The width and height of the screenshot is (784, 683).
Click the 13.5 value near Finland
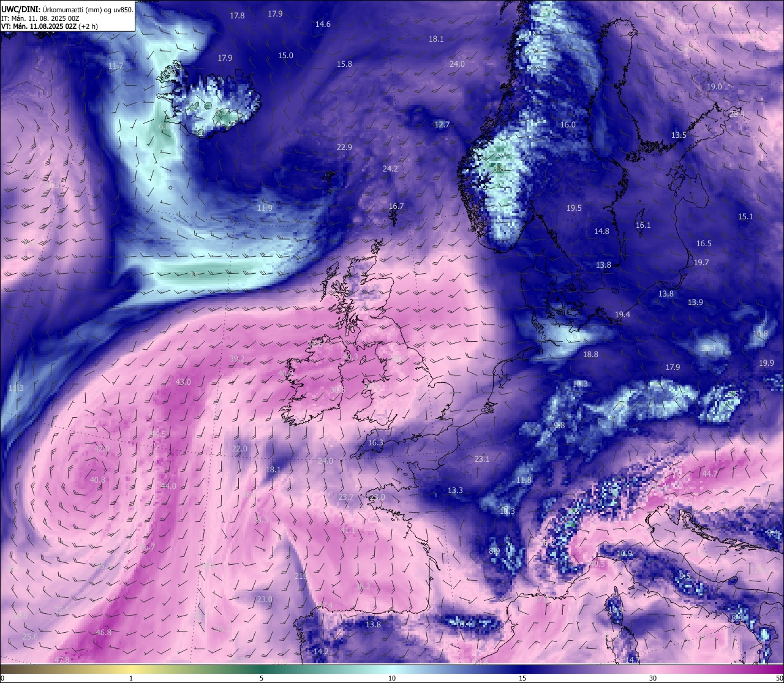tap(679, 135)
